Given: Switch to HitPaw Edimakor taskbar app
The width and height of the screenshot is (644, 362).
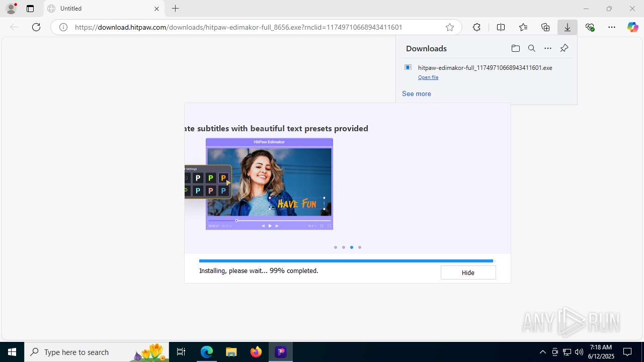Looking at the screenshot, I should 280,352.
